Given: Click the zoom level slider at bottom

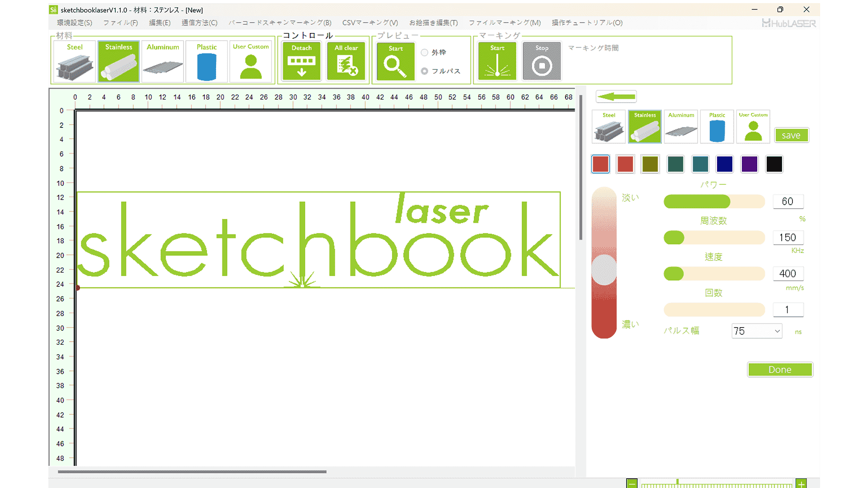Looking at the screenshot, I should point(717,484).
